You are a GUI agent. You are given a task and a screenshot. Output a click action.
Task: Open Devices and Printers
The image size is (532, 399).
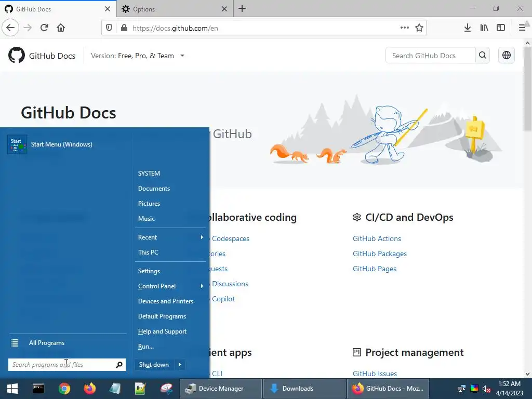point(166,301)
